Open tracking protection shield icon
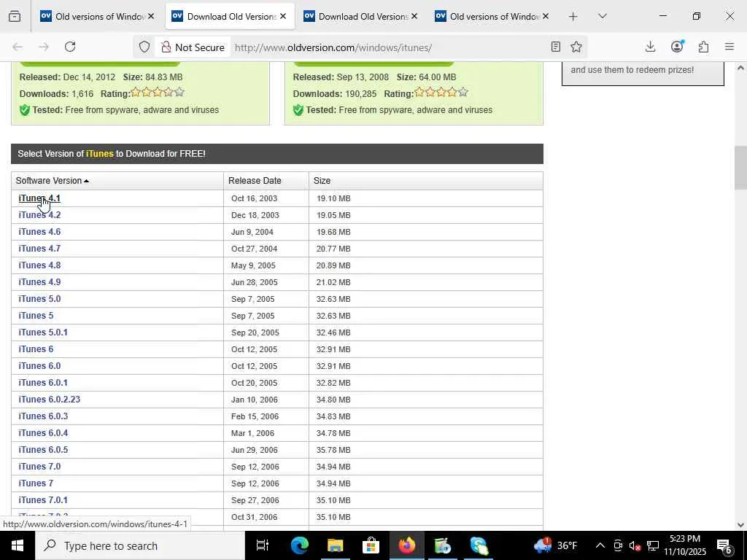Viewport: 747px width, 560px height. pyautogui.click(x=144, y=47)
